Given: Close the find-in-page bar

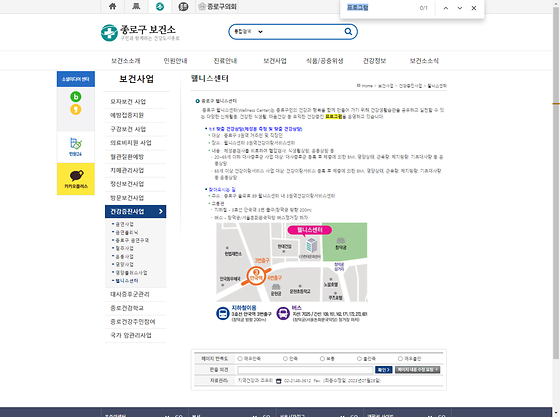Looking at the screenshot, I should pos(474,8).
